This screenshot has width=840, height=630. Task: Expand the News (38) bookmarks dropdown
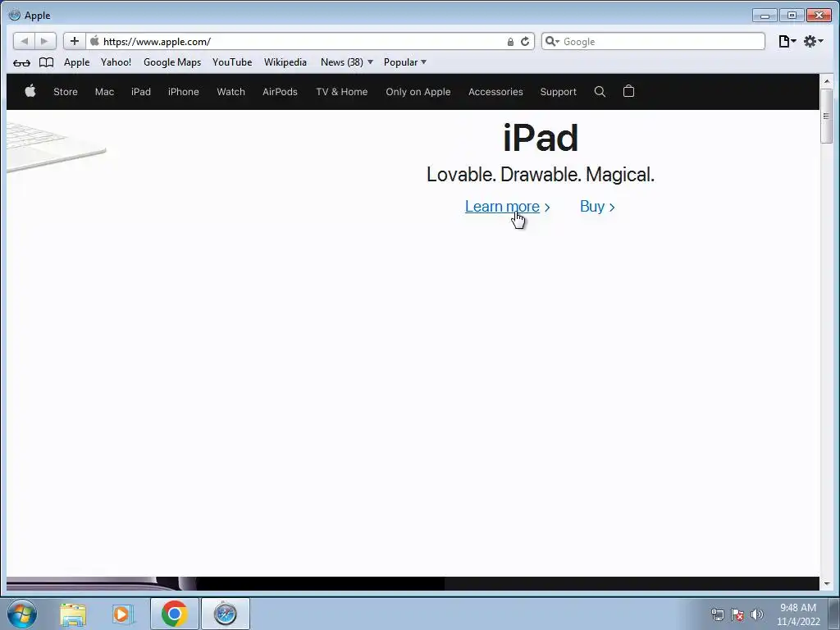click(x=347, y=62)
